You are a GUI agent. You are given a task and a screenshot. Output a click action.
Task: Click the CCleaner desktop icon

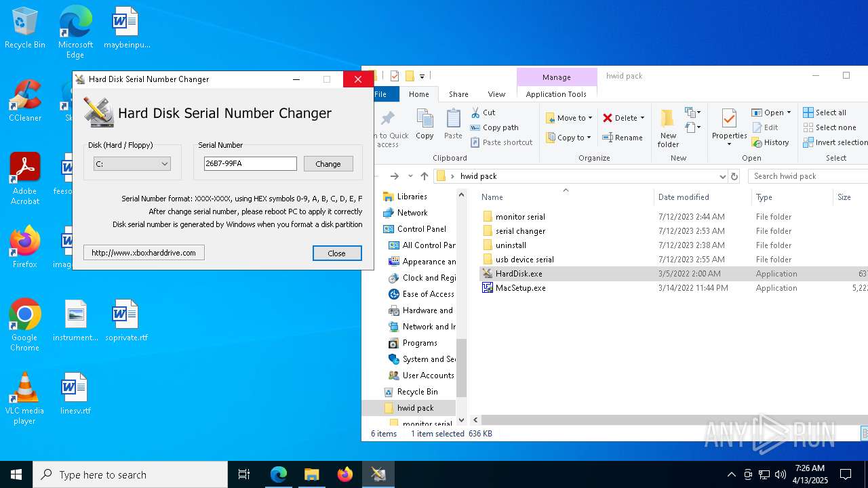[x=25, y=100]
